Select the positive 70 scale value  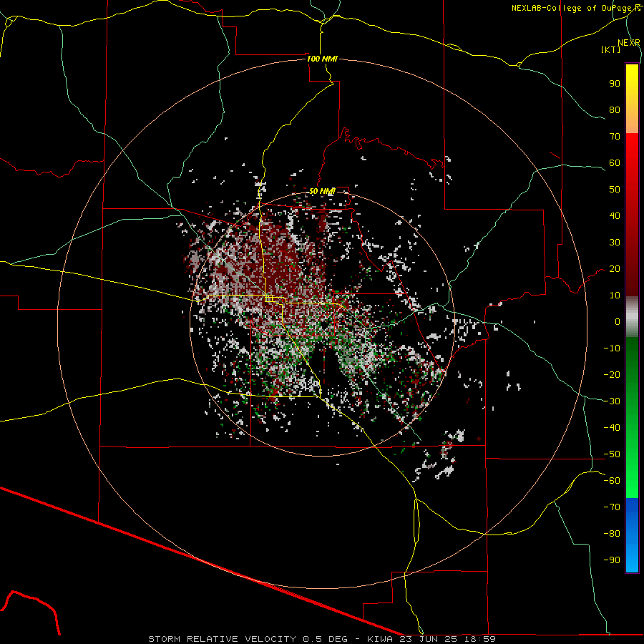click(x=615, y=137)
